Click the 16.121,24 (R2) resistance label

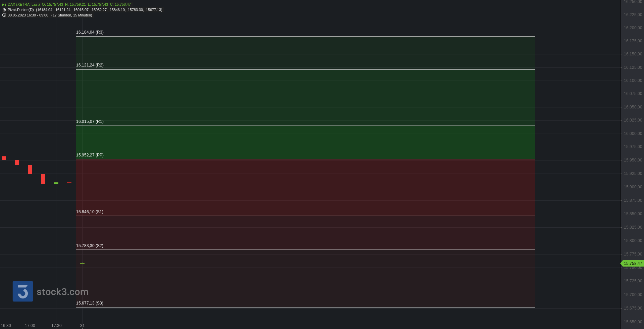tap(90, 65)
